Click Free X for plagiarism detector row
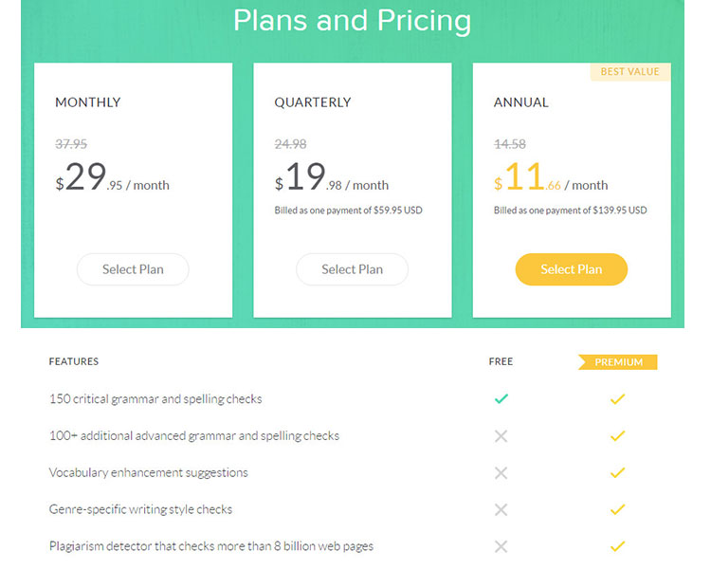 coord(501,546)
